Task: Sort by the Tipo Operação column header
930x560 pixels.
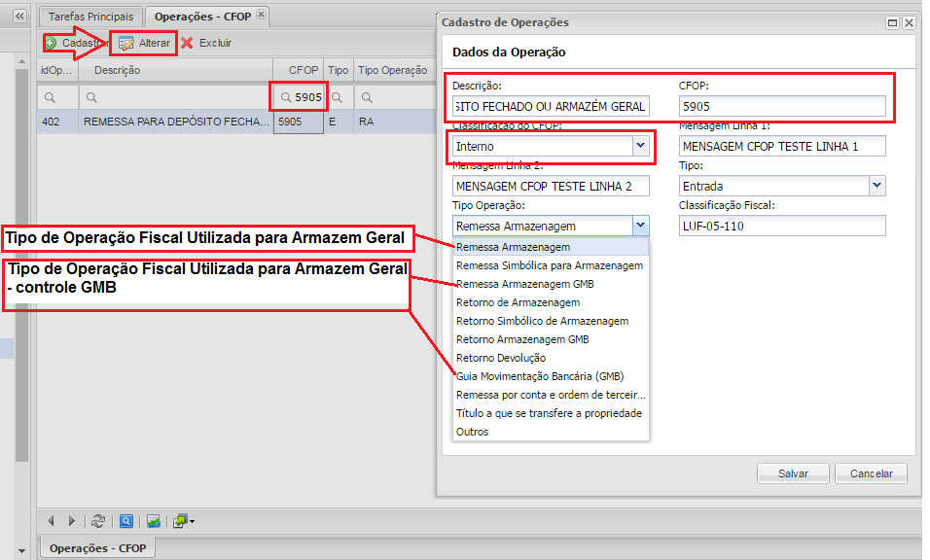Action: coord(394,70)
